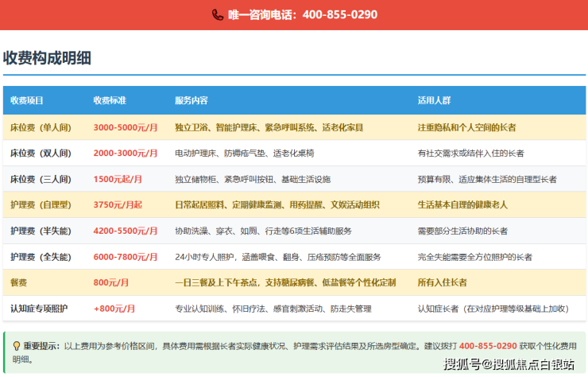The image size is (588, 377).
Task: Click the 所有入住长者 cell
Action: point(442,282)
